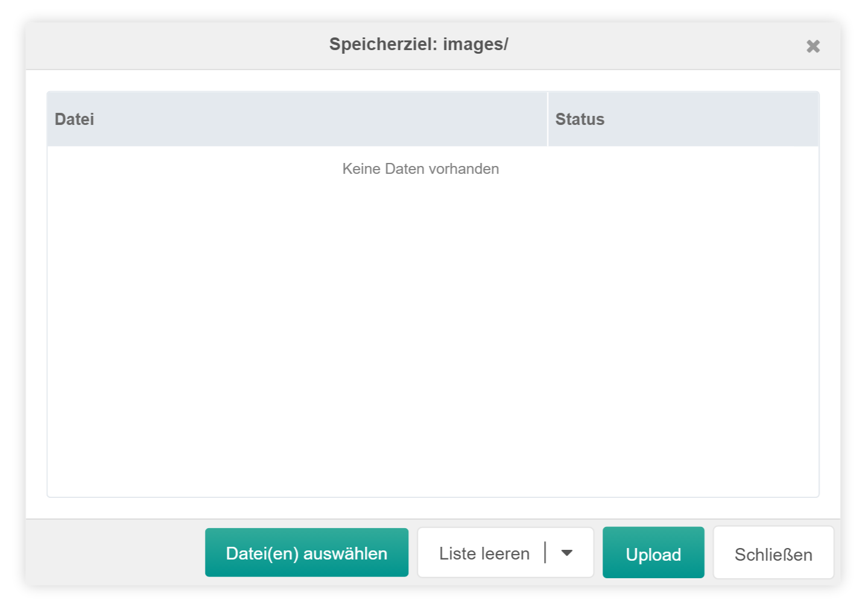
Task: Click Schließen to close the upload window
Action: click(x=773, y=552)
